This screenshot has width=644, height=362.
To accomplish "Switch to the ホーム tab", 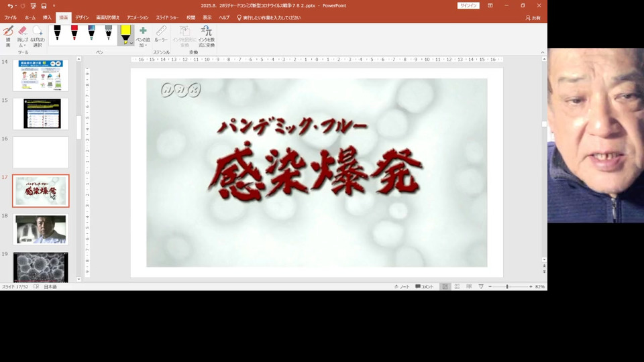I will point(30,17).
